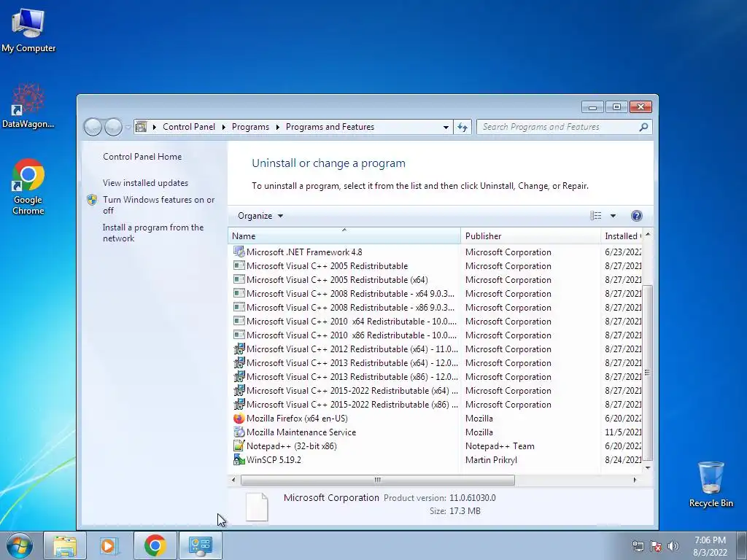This screenshot has width=747, height=560.
Task: Click the Programs breadcrumb
Action: tap(250, 127)
